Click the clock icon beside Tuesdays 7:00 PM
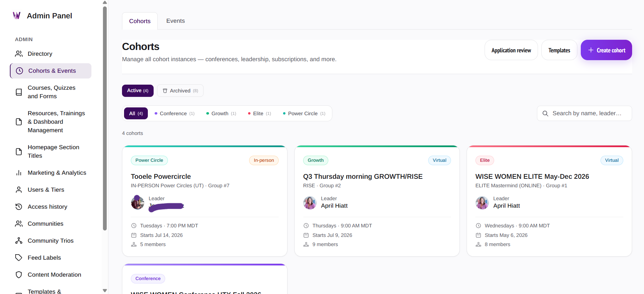The image size is (644, 294). [x=134, y=226]
